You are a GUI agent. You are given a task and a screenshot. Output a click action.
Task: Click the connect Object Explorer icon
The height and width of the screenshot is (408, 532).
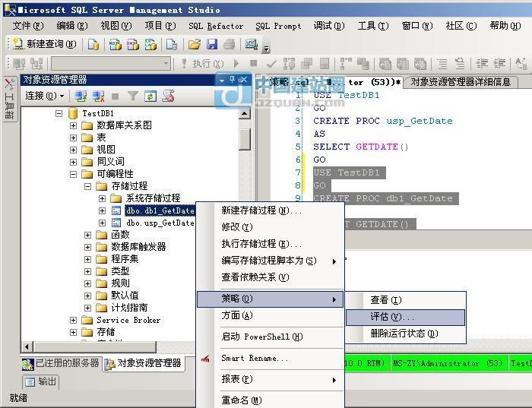(81, 96)
